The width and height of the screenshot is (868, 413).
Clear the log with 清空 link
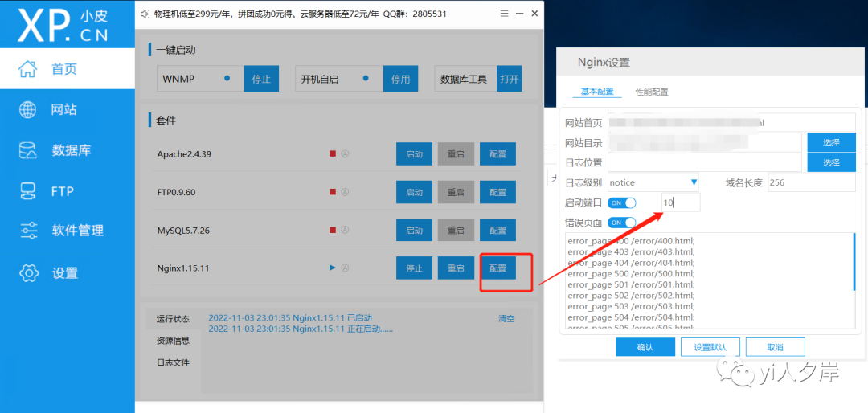[506, 318]
